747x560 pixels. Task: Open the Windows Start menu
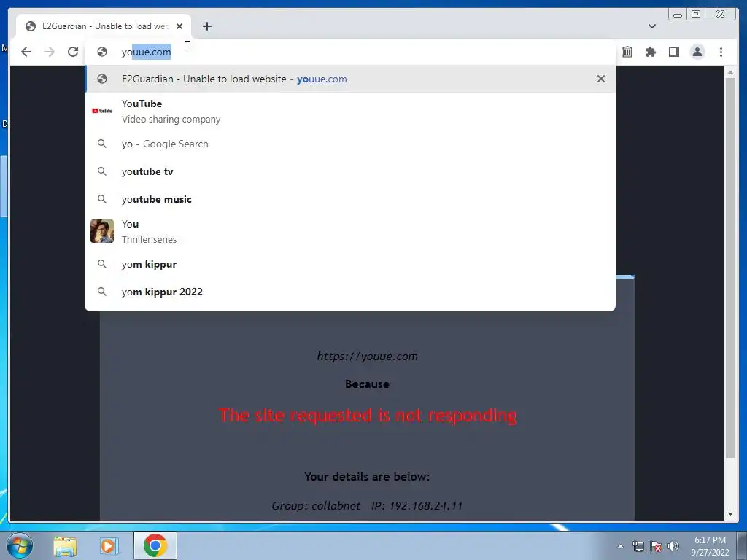pyautogui.click(x=20, y=545)
